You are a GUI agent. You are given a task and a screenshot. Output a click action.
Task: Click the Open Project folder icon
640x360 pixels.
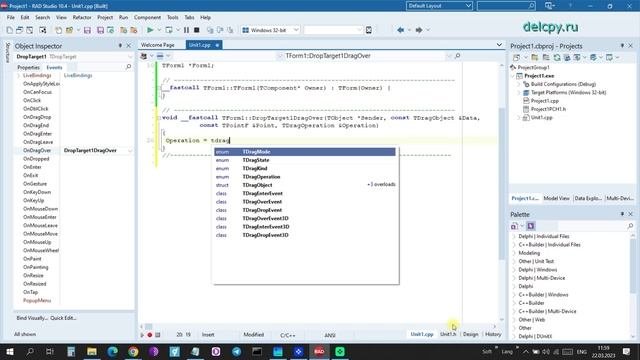pos(69,30)
